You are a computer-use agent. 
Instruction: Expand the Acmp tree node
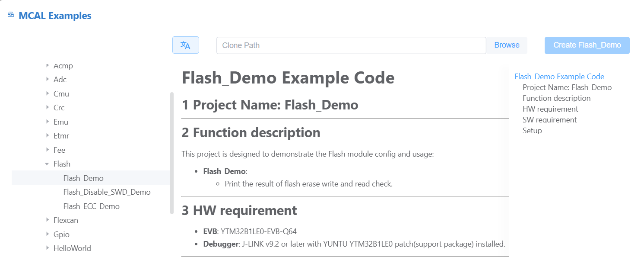(x=48, y=66)
